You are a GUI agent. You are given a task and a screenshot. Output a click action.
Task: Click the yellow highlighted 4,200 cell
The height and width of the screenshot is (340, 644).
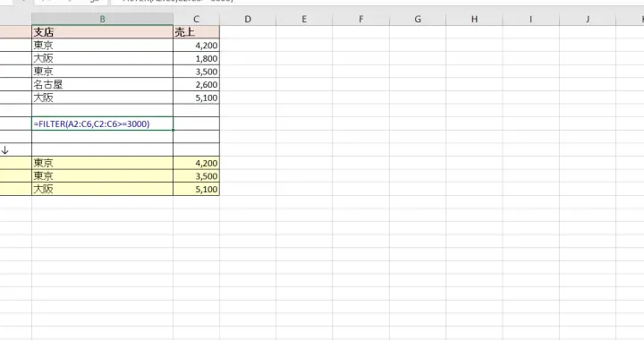coord(196,163)
